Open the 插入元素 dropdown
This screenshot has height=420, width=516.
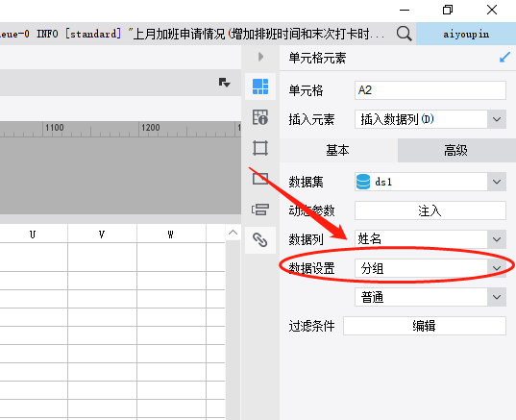click(430, 119)
